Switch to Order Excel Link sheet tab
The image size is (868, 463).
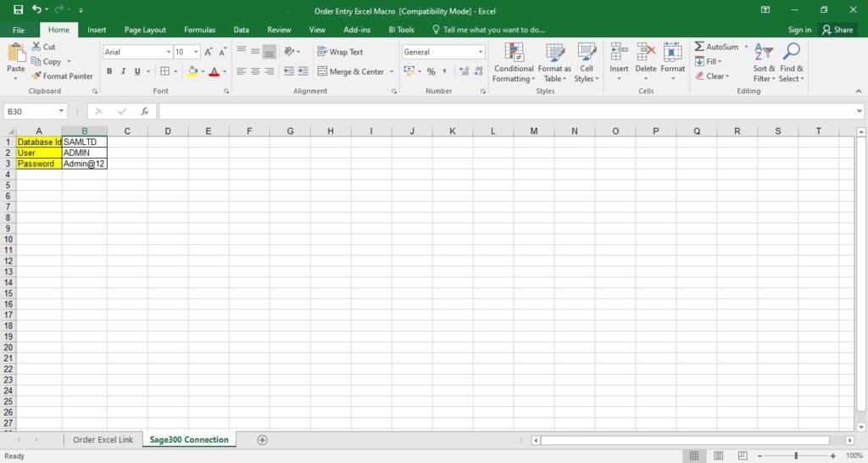103,440
